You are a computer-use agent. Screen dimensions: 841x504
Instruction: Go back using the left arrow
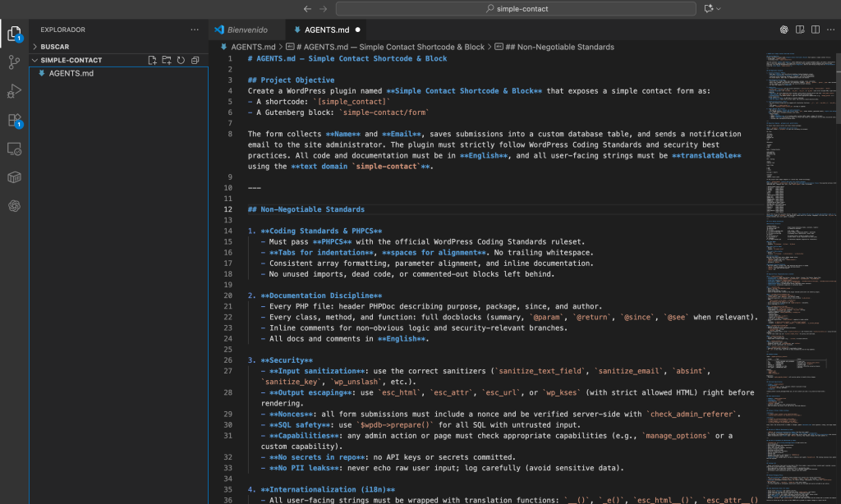coord(307,8)
